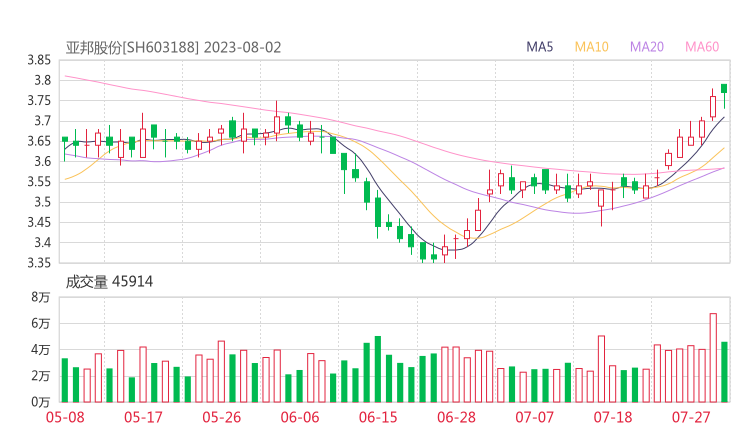Screen dimensions: 740x440
Task: Click the 3.75 price axis label
Action: (39, 101)
